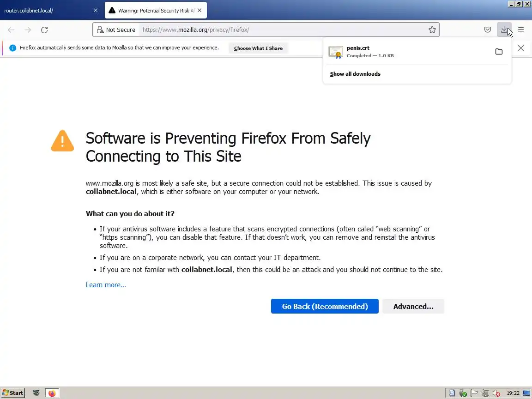
Task: Open the Save to Pocket button
Action: click(488, 30)
